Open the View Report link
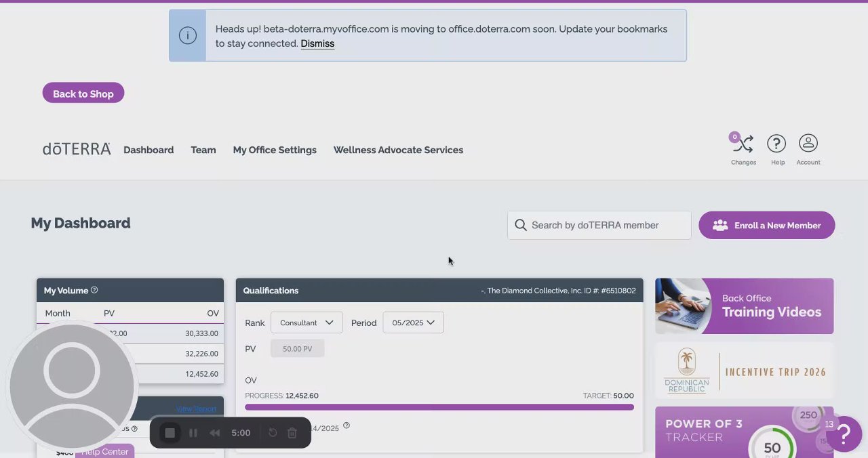Image resolution: width=868 pixels, height=458 pixels. pos(196,409)
